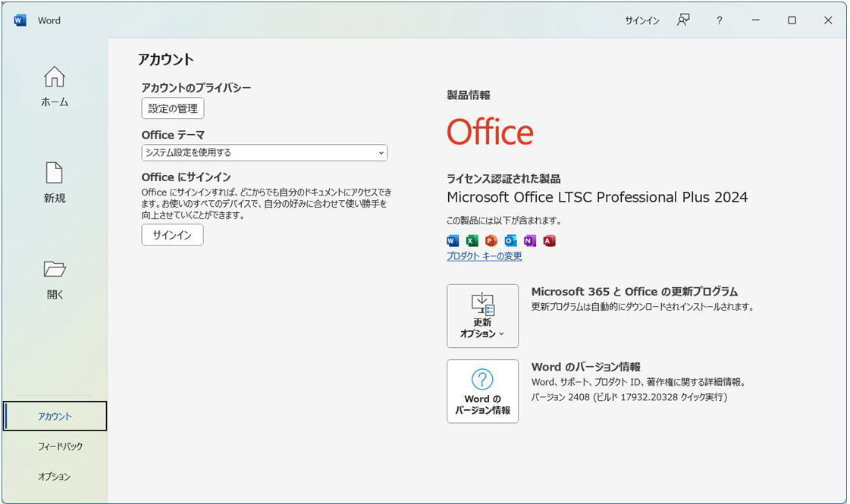Click the ライセンス認証された製品 label
850x504 pixels.
503,179
